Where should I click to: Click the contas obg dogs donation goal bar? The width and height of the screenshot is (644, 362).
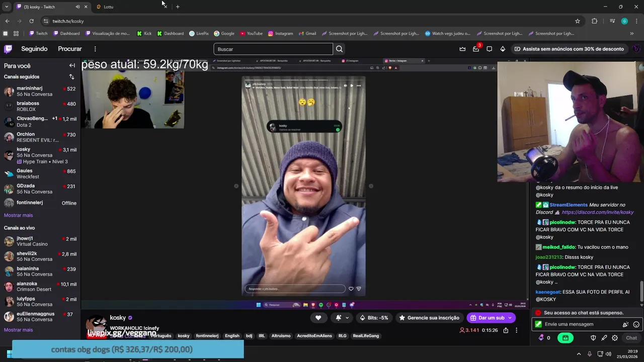[x=128, y=349]
